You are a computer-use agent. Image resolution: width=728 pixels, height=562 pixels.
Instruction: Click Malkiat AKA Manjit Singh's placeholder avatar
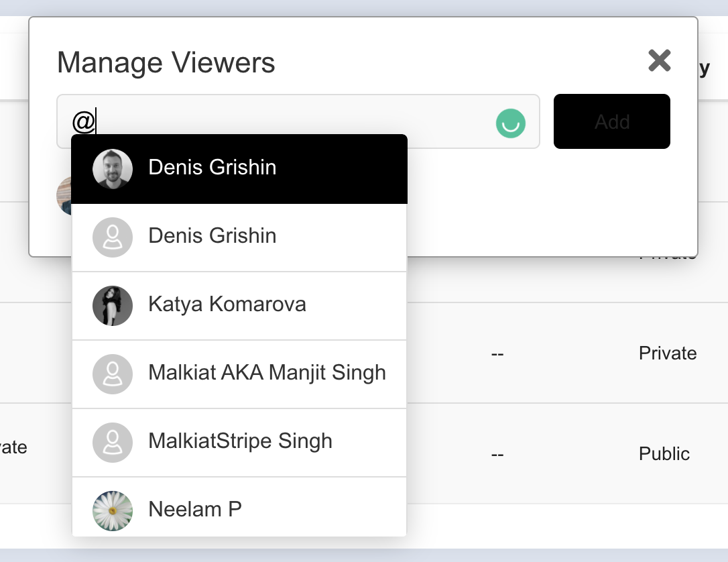click(112, 374)
